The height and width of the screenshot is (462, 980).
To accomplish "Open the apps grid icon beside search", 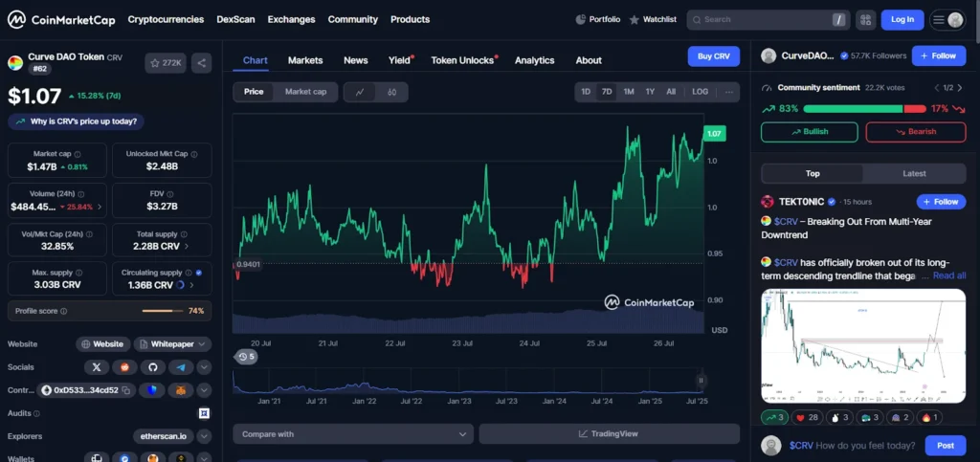I will point(865,19).
